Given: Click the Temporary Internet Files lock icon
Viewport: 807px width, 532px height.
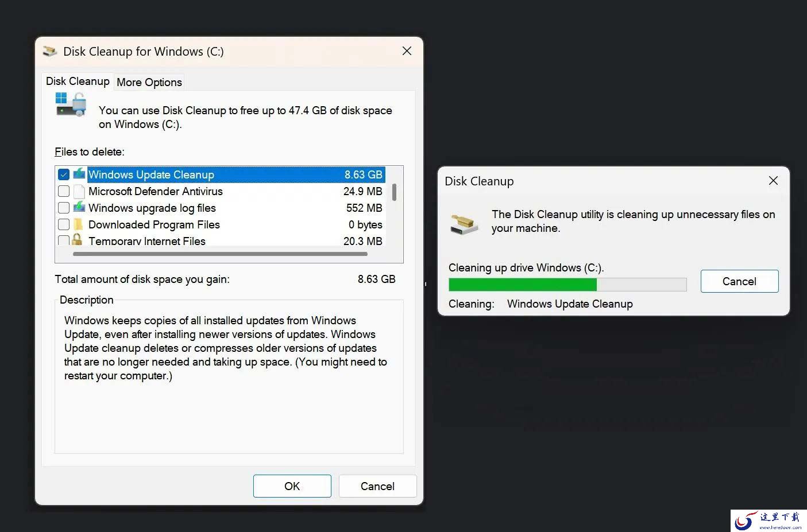Looking at the screenshot, I should (77, 240).
